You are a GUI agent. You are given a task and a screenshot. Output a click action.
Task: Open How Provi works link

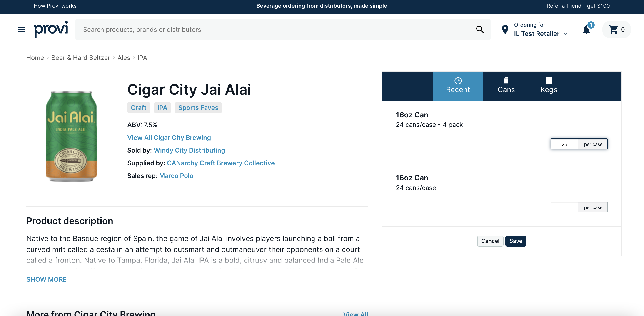(55, 6)
